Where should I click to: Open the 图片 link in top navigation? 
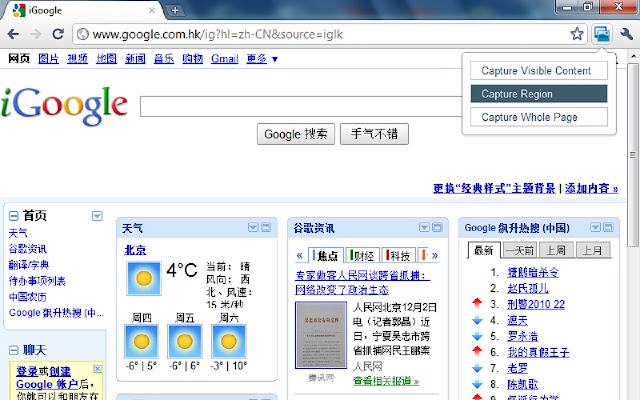pos(49,59)
